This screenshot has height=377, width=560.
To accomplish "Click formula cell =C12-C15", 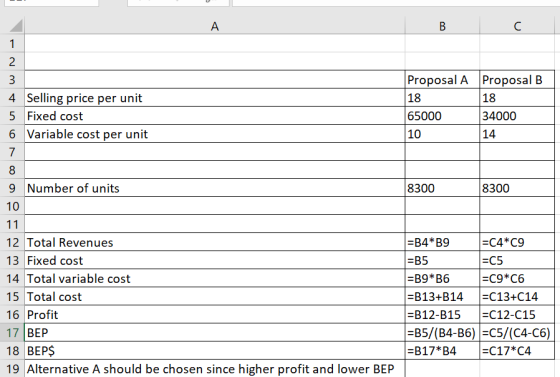I will pyautogui.click(x=517, y=315).
